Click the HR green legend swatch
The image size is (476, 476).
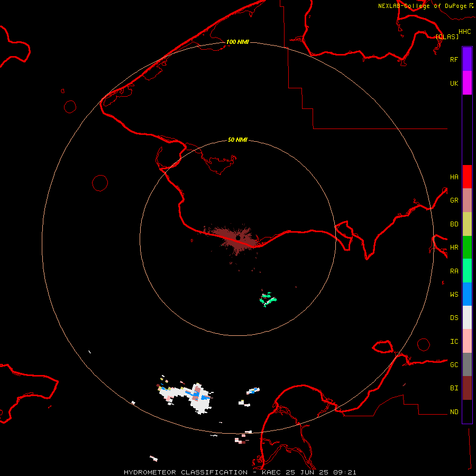pyautogui.click(x=467, y=247)
